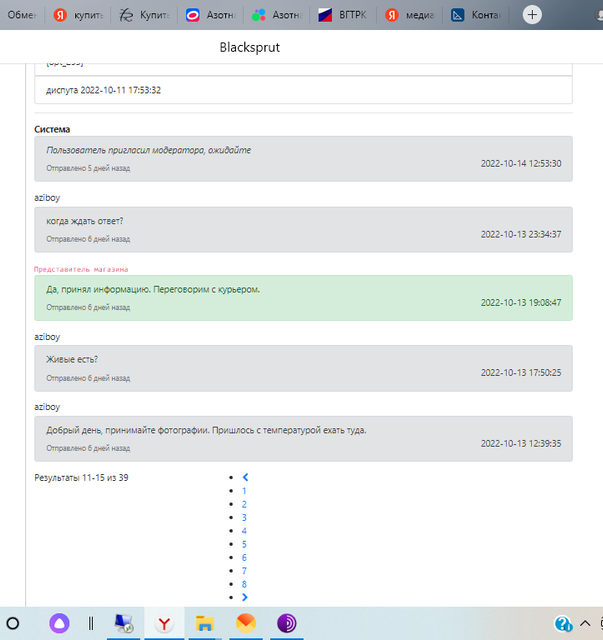Open results page 8

244,584
